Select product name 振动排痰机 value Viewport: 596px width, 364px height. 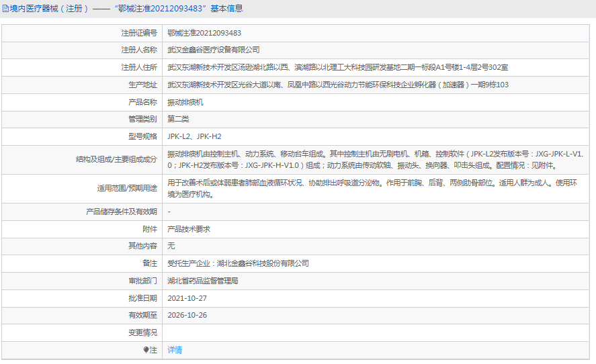(185, 102)
